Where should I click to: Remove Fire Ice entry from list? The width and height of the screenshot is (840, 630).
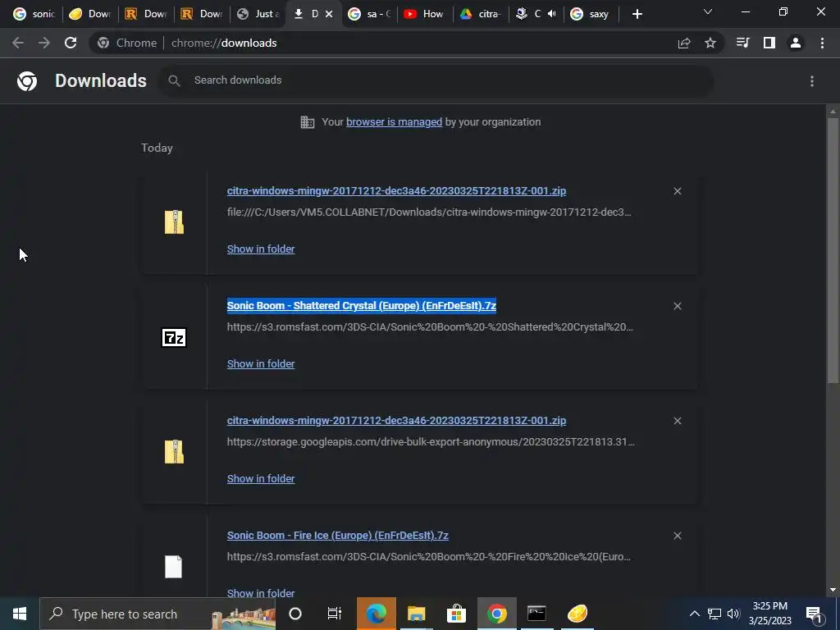click(677, 536)
